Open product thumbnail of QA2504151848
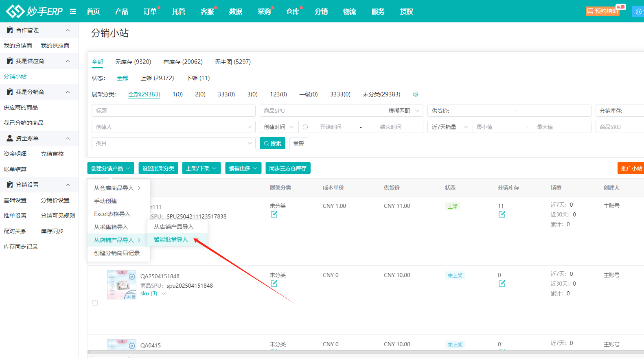The height and width of the screenshot is (358, 644). [x=122, y=285]
